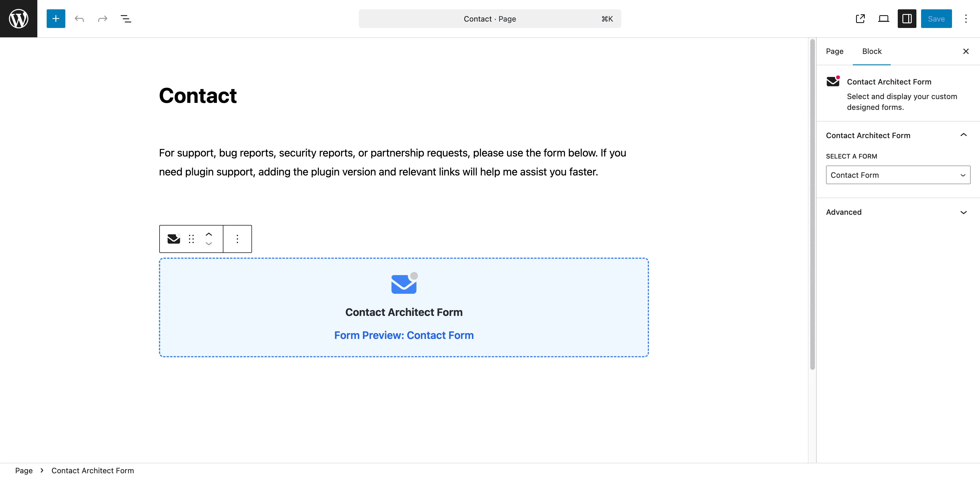
Task: Collapse the Contact Architect Form panel
Action: pyautogui.click(x=963, y=135)
